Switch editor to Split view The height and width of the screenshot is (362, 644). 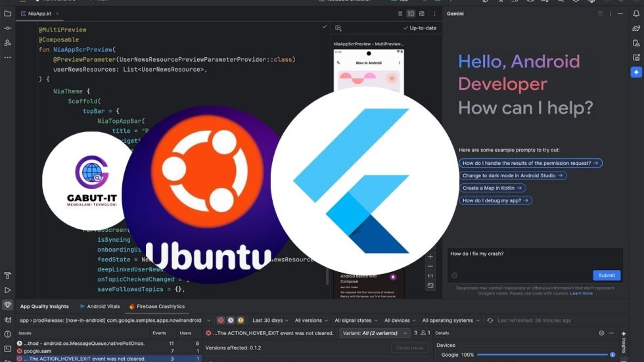tap(411, 14)
